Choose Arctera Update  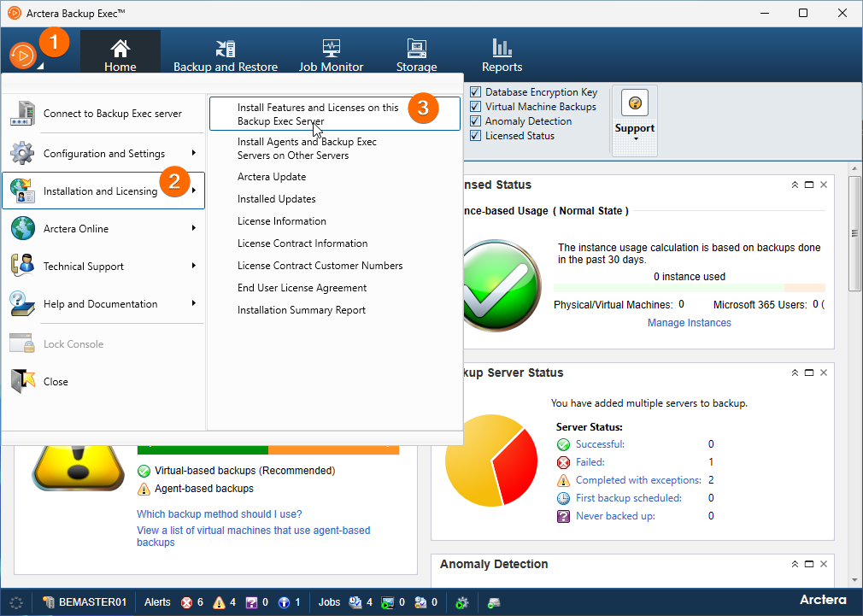click(272, 177)
